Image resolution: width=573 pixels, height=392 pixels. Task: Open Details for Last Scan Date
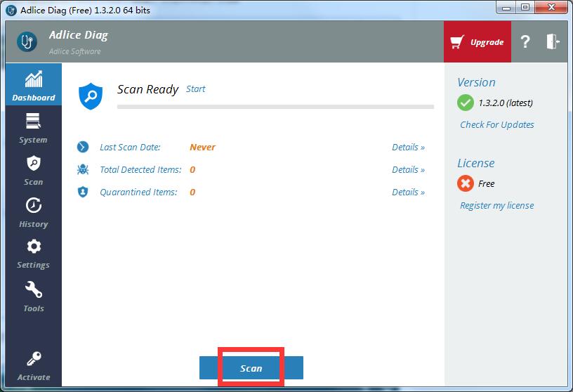[x=408, y=147]
